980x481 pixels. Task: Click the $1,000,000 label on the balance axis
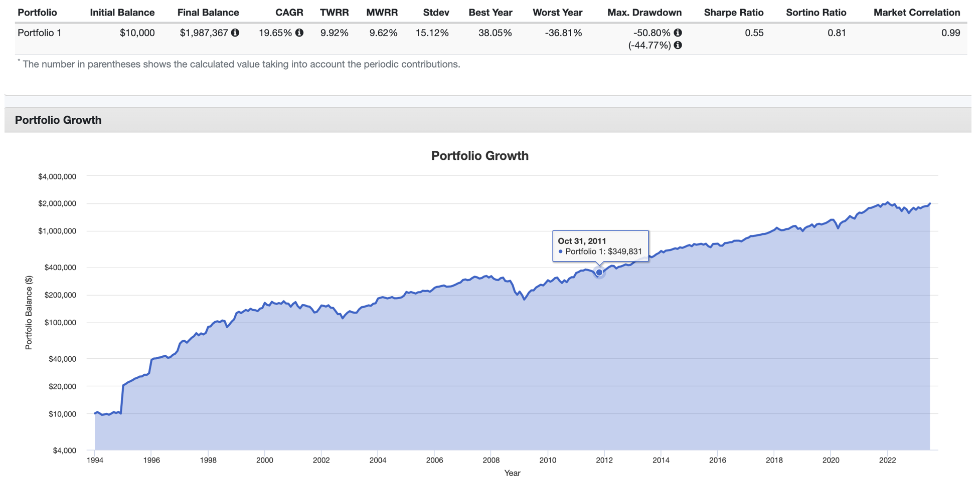pyautogui.click(x=57, y=231)
